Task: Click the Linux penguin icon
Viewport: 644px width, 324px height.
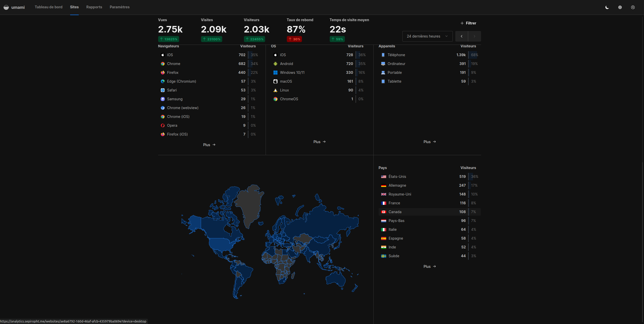Action: click(275, 90)
